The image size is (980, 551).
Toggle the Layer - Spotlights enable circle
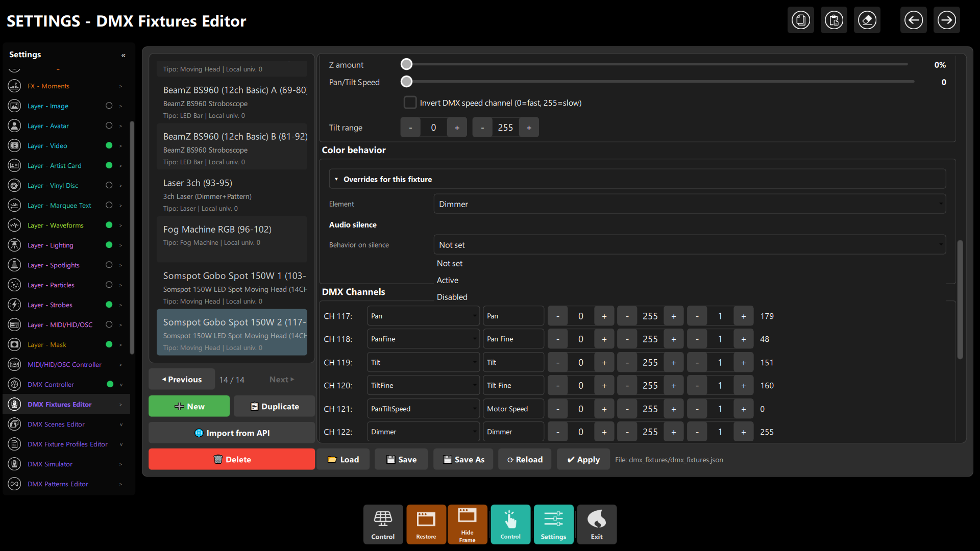click(109, 265)
